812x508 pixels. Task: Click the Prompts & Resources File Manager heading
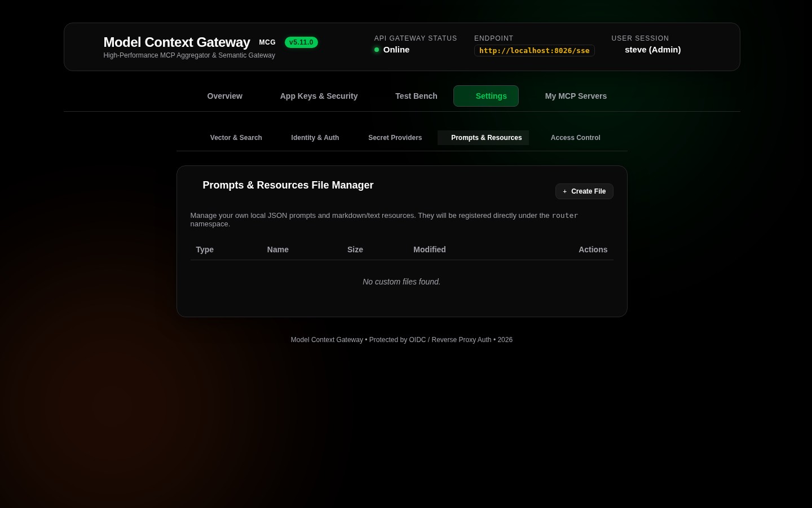[288, 185]
